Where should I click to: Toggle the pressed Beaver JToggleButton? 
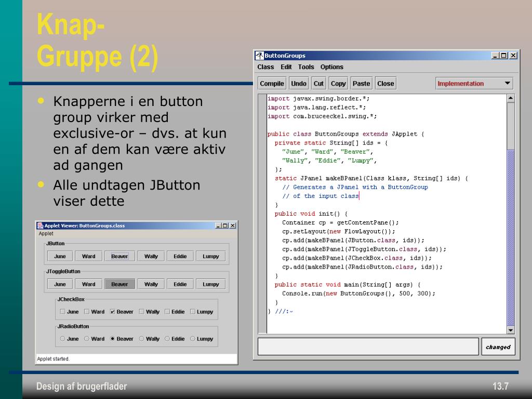coord(120,284)
